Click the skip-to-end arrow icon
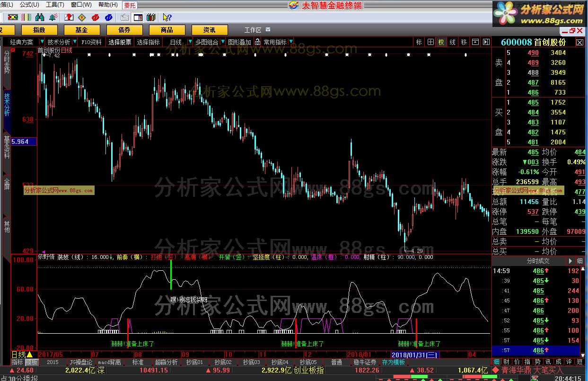 [x=486, y=42]
